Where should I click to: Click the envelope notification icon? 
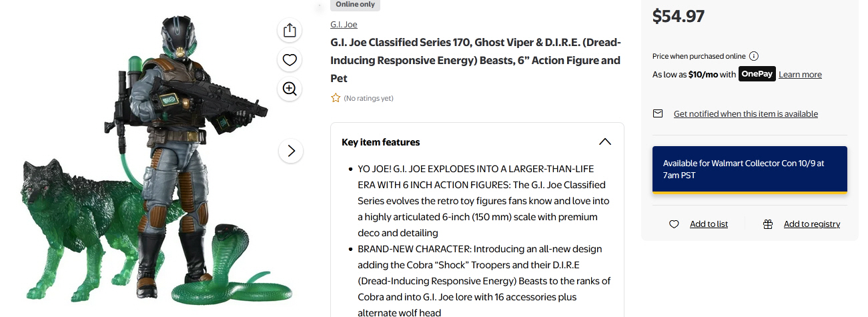(x=658, y=114)
